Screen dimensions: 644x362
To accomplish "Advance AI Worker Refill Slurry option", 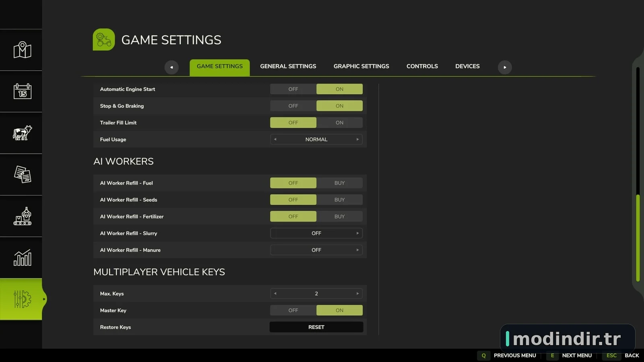I will point(357,233).
